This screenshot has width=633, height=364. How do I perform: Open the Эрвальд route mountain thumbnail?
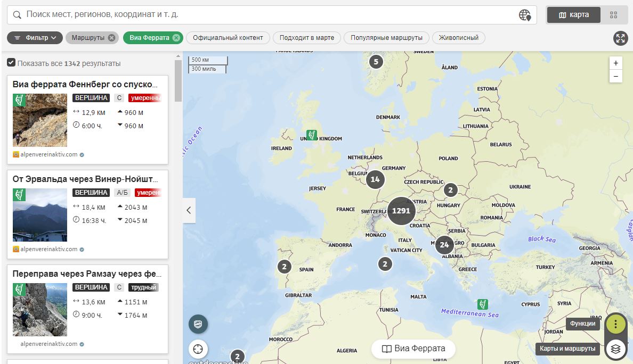click(40, 215)
